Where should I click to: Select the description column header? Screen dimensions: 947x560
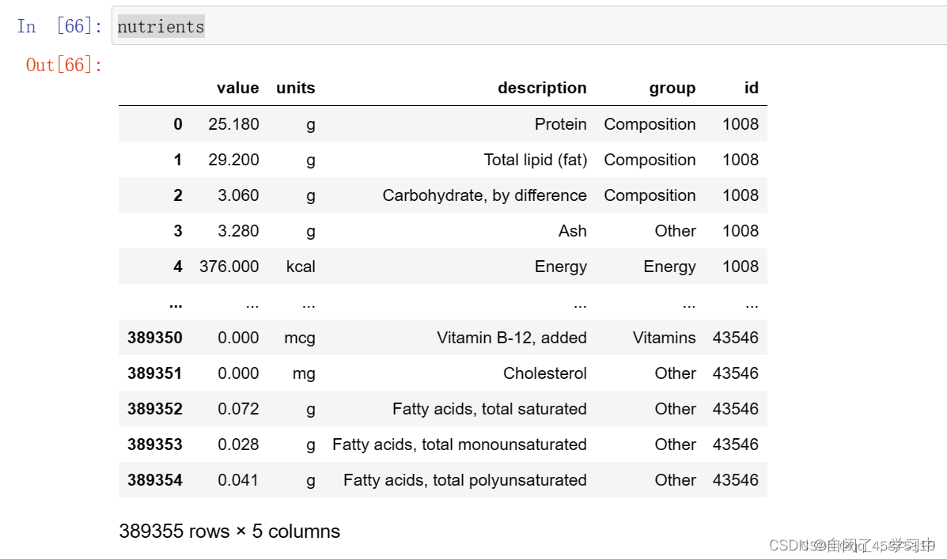[x=542, y=88]
